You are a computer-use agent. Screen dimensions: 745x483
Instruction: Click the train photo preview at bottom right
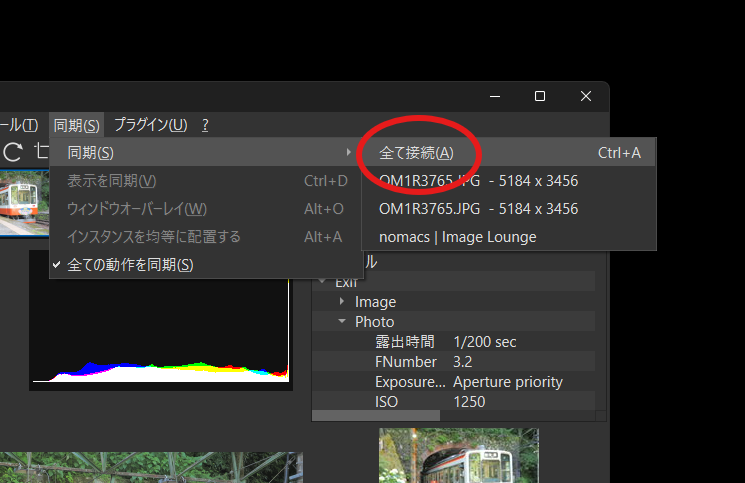[x=458, y=455]
